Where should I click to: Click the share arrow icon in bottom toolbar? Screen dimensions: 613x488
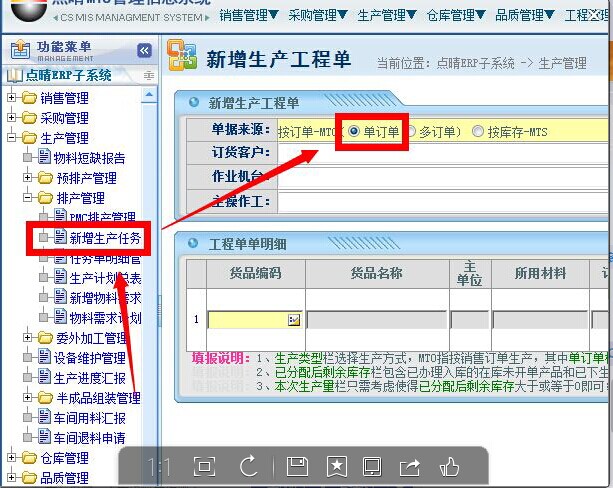pyautogui.click(x=410, y=466)
